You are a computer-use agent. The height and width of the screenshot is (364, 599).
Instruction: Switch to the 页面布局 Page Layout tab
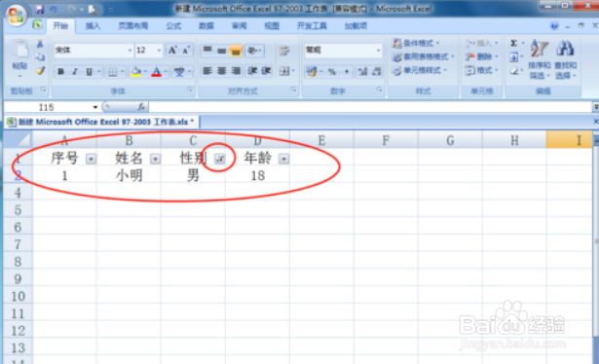point(132,26)
